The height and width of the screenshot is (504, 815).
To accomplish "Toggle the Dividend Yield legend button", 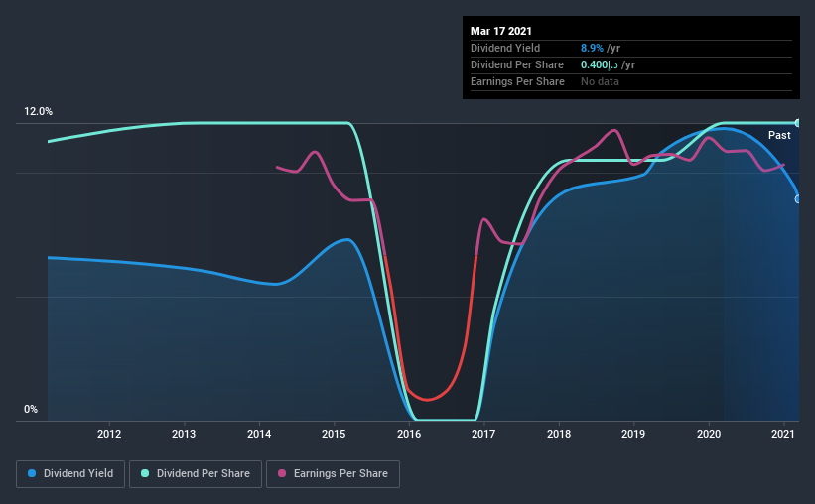I will click(x=70, y=474).
